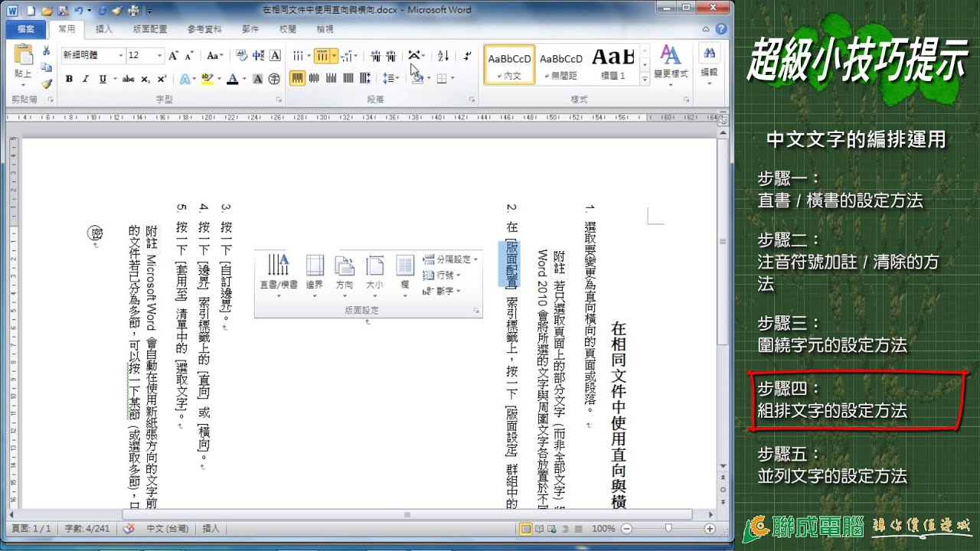Viewport: 980px width, 551px height.
Task: Click Save icon in Quick Access Toolbar
Action: click(x=62, y=11)
